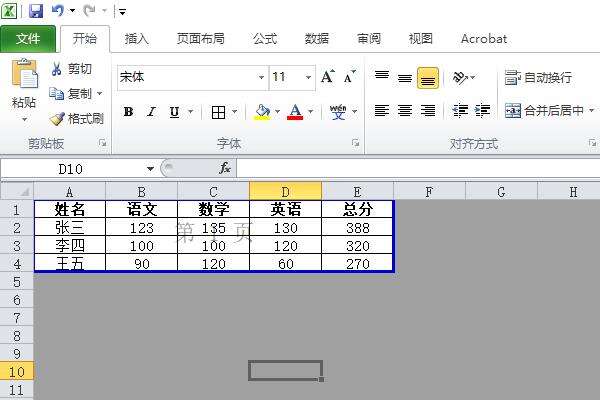Screen dimensions: 600x400
Task: Click the insert function fx icon
Action: click(x=225, y=168)
